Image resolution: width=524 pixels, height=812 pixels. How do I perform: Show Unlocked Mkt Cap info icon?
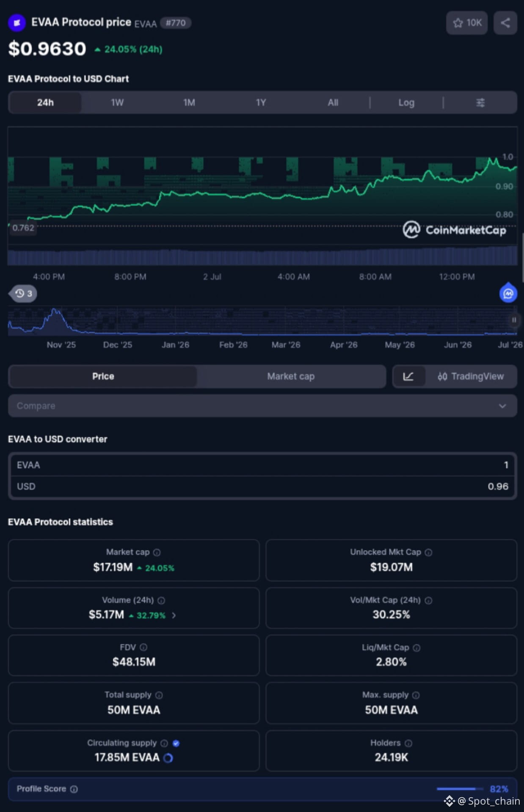click(x=428, y=552)
